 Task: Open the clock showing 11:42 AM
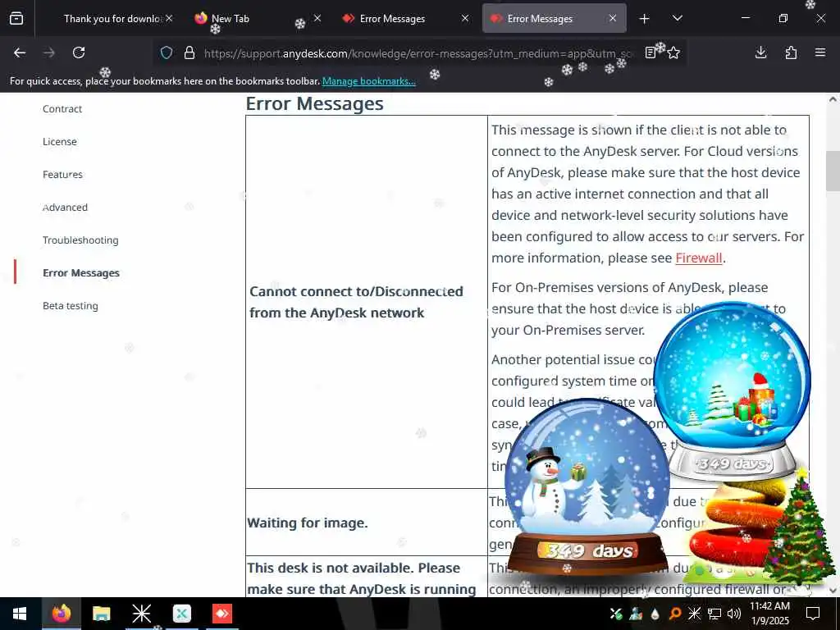pos(769,614)
